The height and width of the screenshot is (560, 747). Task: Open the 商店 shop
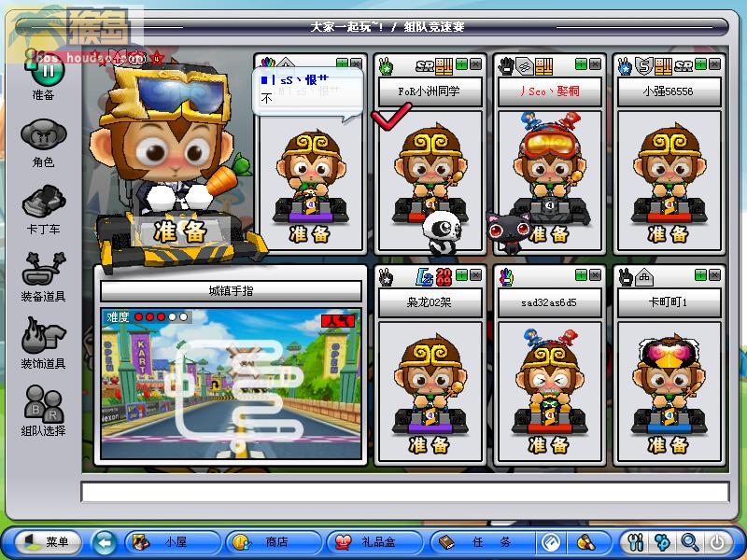[274, 542]
